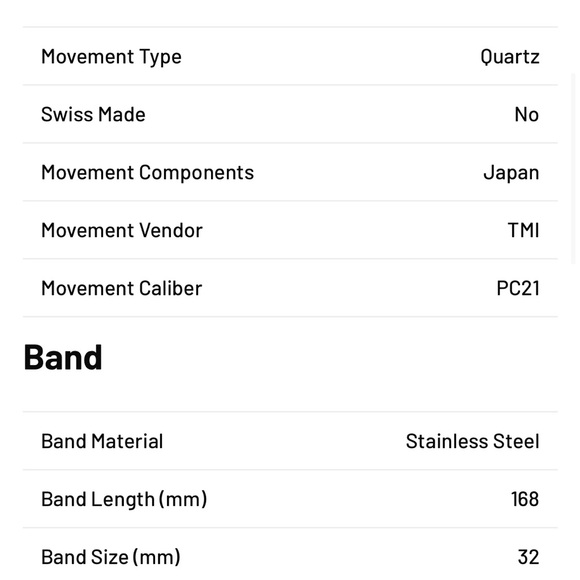Select the Movement Type label
The image size is (580, 580).
(x=111, y=57)
